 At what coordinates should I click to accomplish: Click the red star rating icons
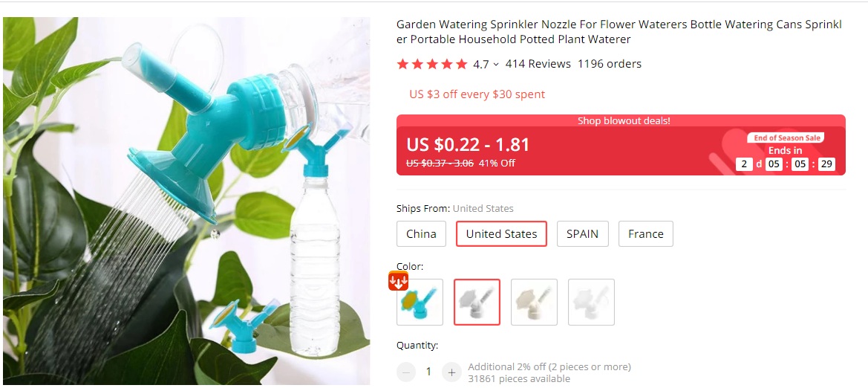[x=432, y=65]
